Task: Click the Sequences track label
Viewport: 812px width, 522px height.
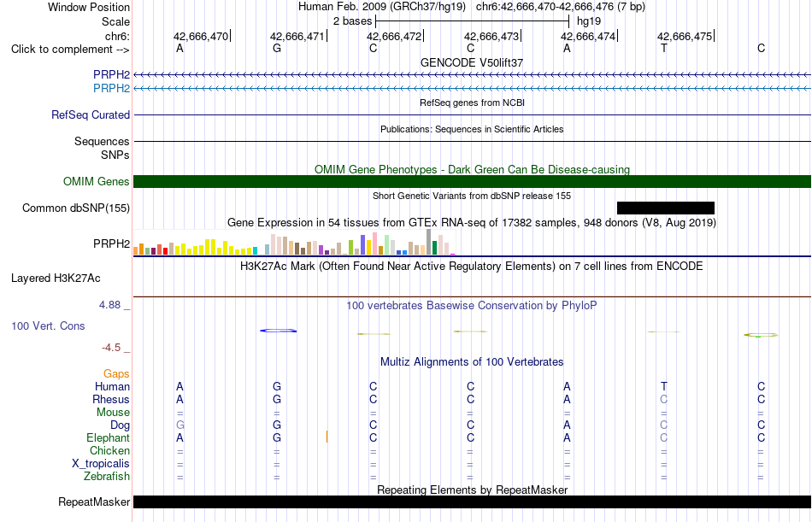Action: (102, 141)
